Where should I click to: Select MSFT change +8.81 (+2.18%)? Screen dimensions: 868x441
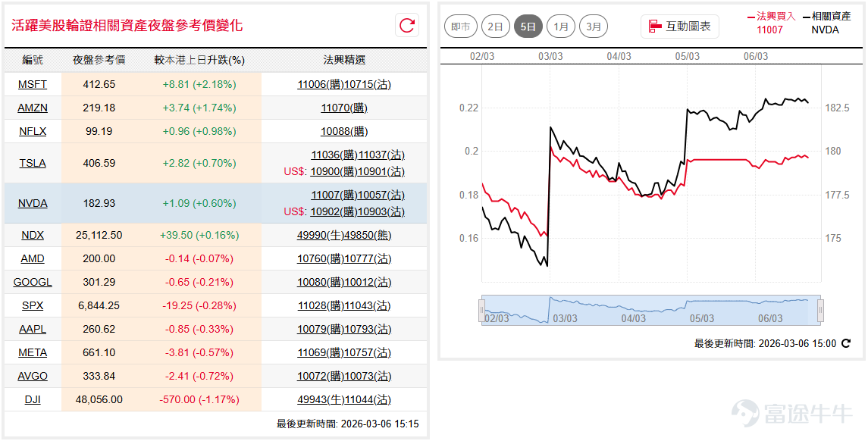(x=199, y=84)
